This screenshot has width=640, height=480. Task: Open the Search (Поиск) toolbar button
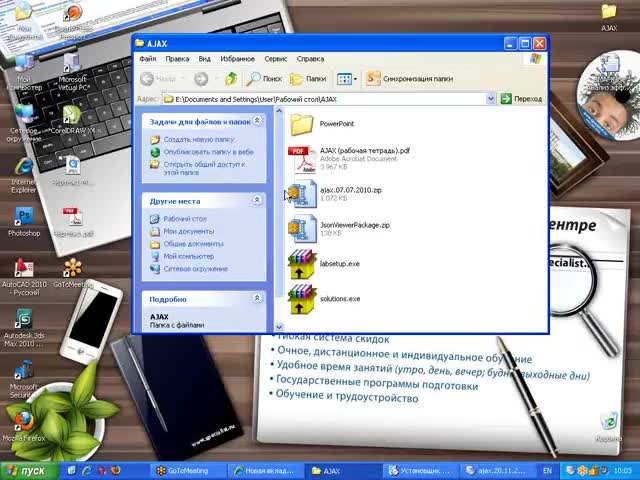pyautogui.click(x=264, y=78)
